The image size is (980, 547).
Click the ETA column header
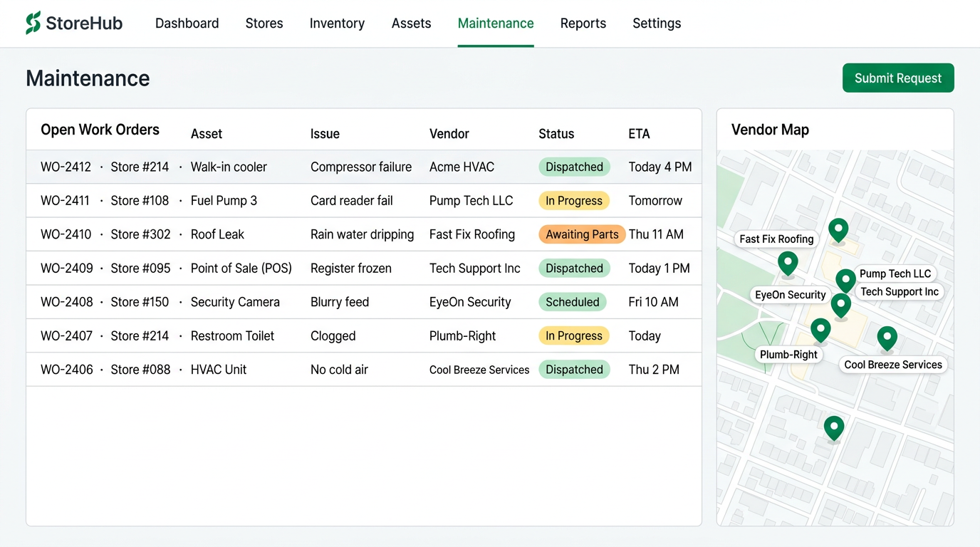point(639,134)
